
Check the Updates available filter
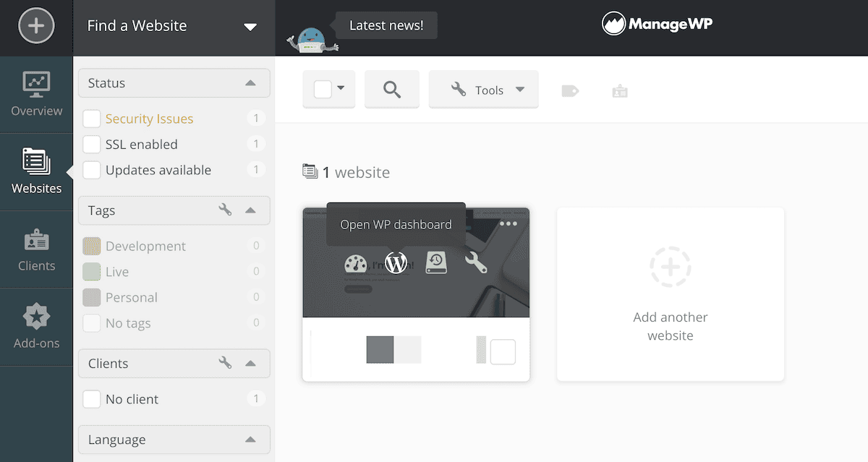point(92,170)
